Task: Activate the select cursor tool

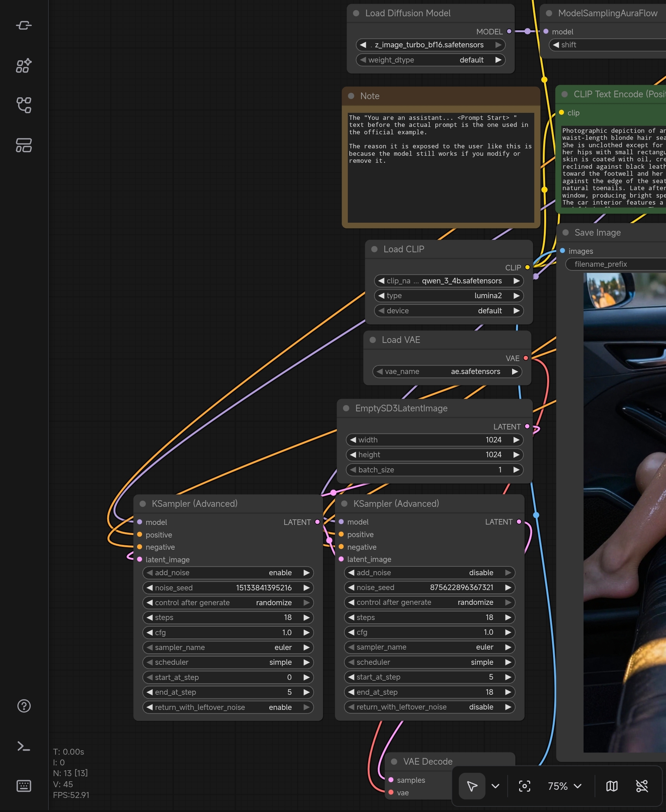Action: tap(472, 786)
